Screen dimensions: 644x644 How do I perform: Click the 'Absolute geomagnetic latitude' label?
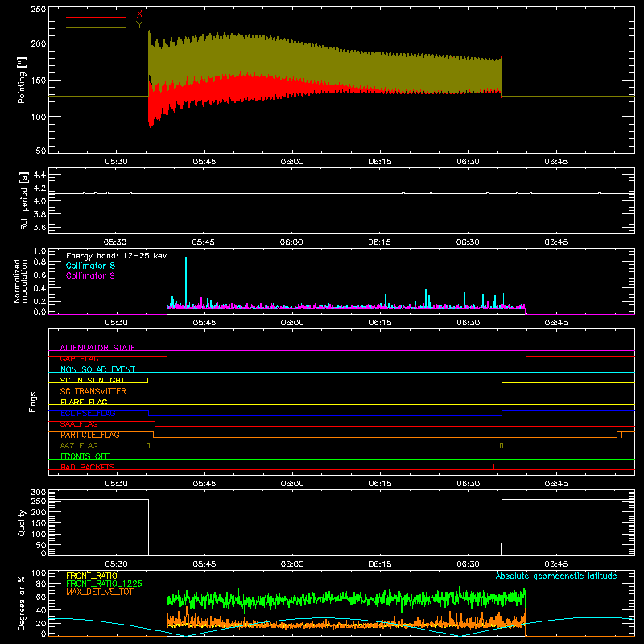coord(556,576)
